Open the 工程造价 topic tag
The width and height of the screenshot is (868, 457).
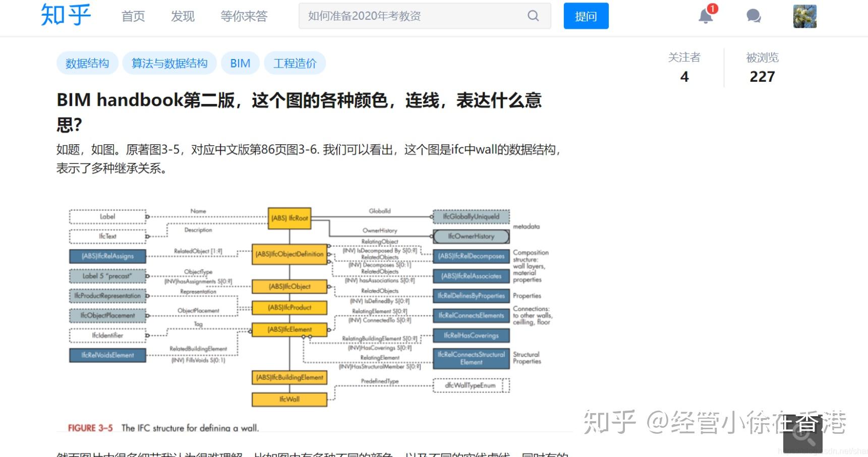click(295, 63)
